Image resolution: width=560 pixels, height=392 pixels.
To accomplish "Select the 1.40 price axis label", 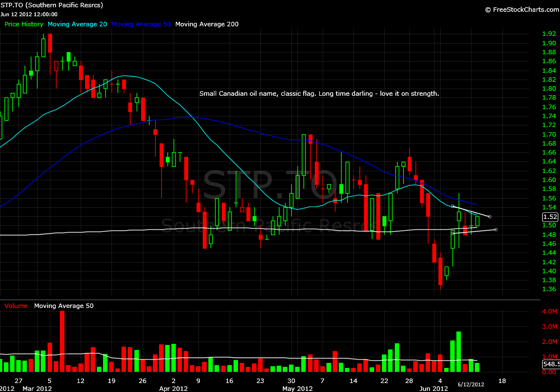I will point(549,272).
